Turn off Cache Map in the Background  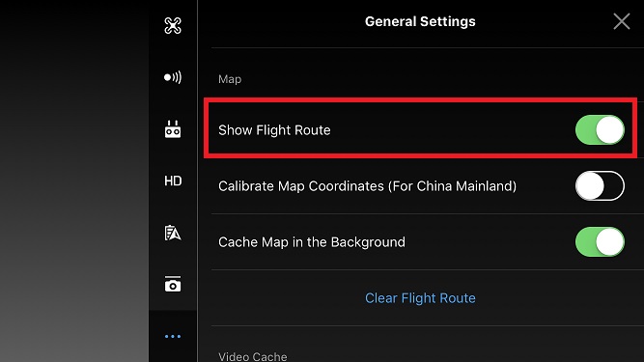(x=600, y=241)
